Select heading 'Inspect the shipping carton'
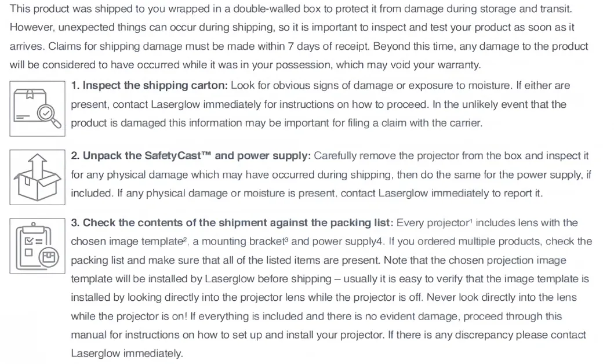 point(149,86)
